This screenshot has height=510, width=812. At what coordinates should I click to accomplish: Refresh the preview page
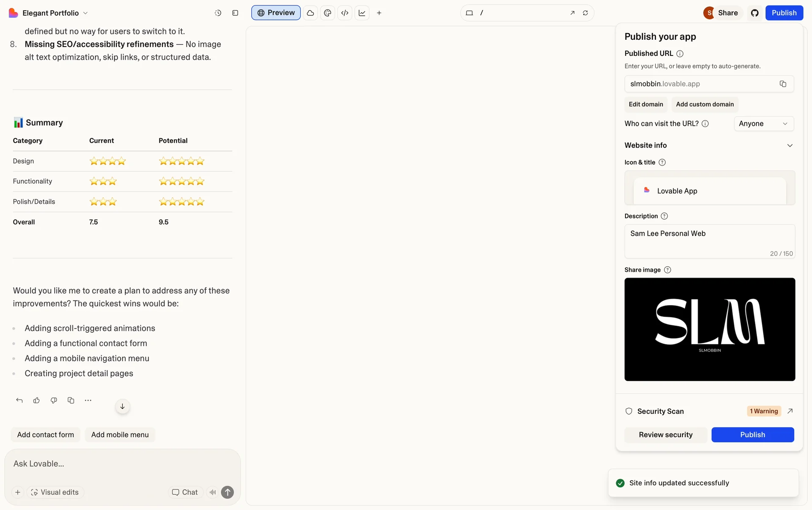pyautogui.click(x=585, y=13)
